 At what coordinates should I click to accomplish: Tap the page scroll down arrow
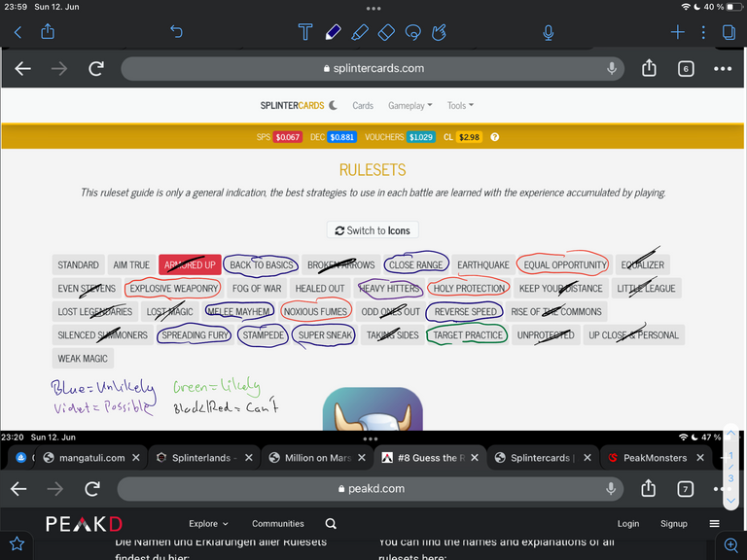tap(730, 501)
